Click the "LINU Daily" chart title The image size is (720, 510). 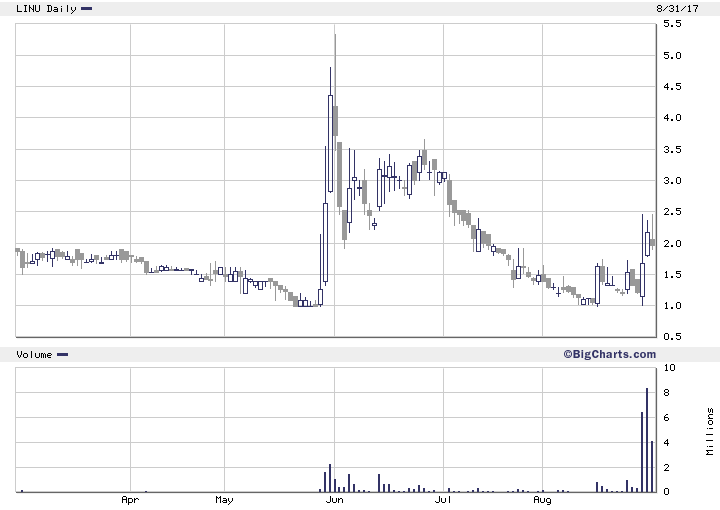46,9
